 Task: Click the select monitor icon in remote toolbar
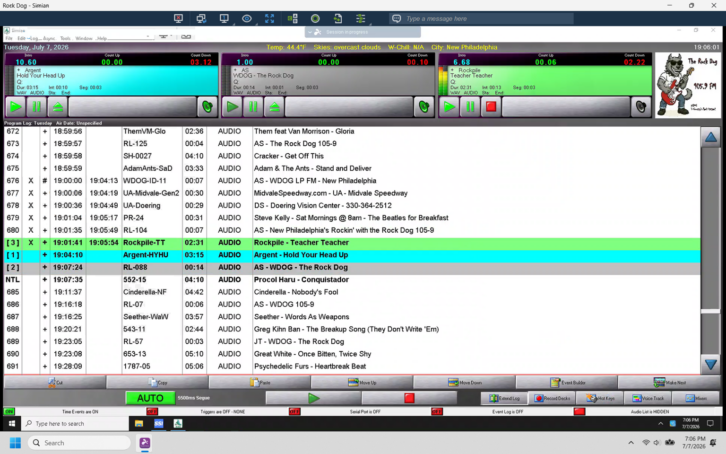tap(224, 19)
